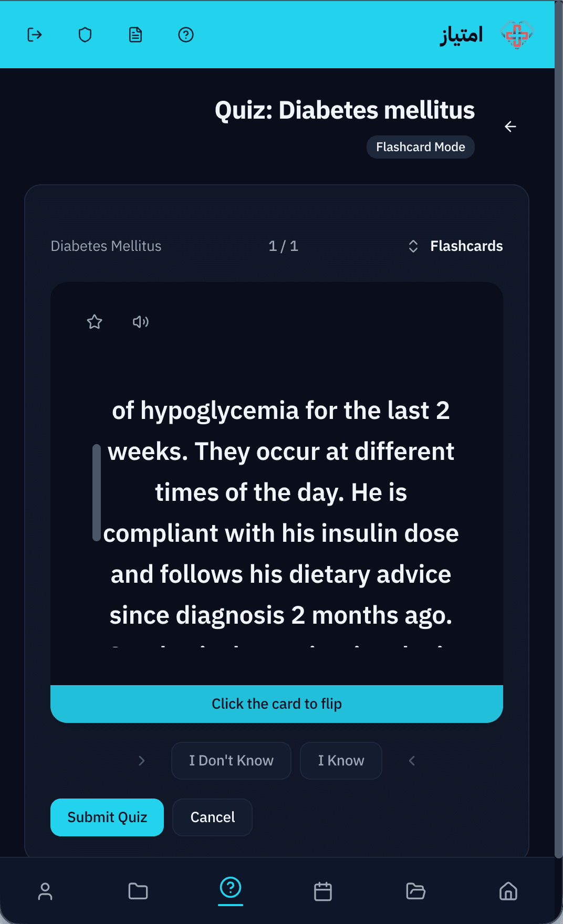Cancel the quiz

tap(212, 817)
